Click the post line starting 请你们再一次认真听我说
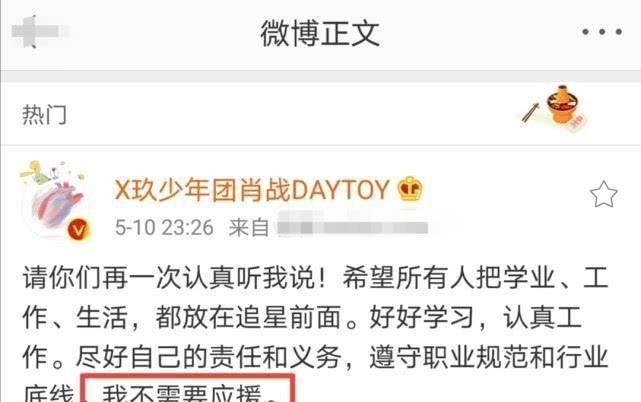 pos(316,278)
